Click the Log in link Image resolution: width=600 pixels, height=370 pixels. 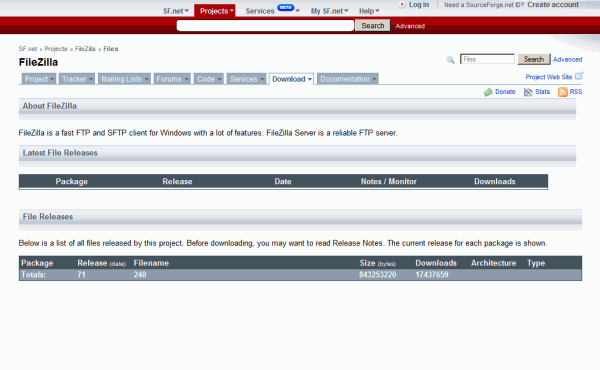pyautogui.click(x=419, y=5)
